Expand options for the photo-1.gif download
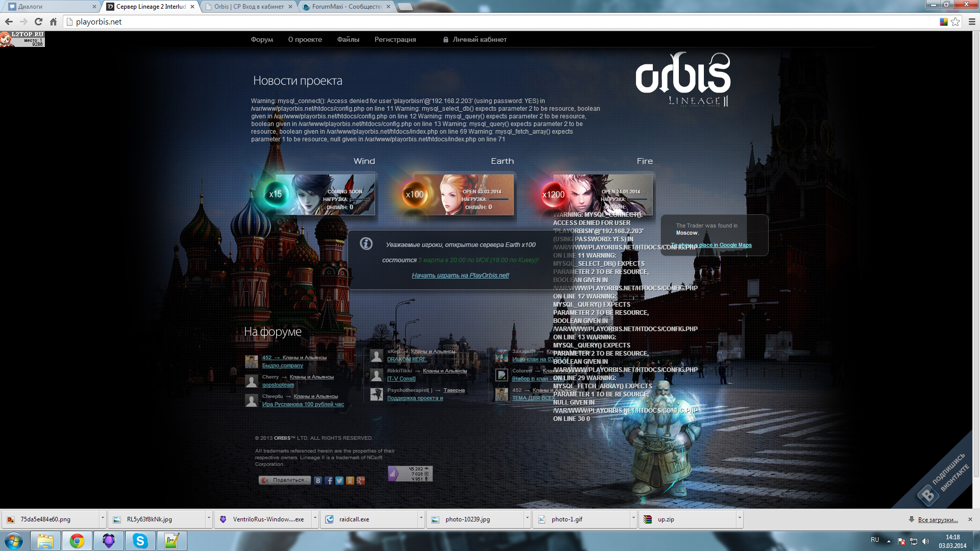The image size is (980, 551). tap(633, 519)
